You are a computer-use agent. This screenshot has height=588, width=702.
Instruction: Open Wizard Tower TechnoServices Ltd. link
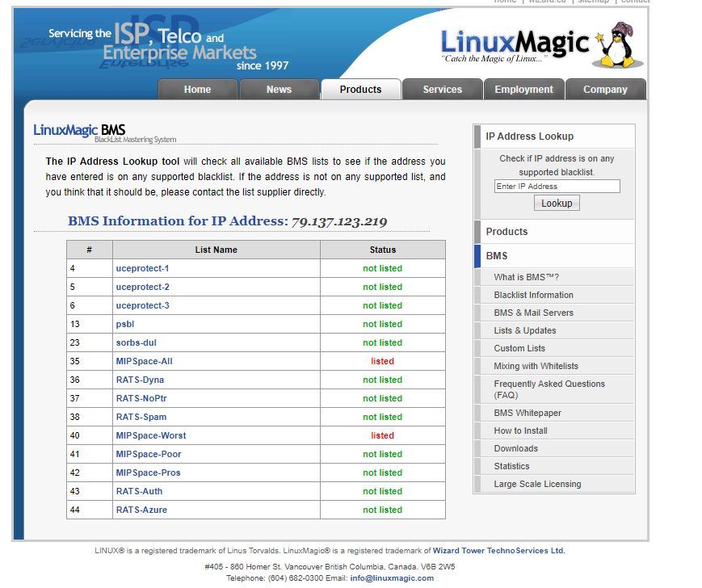pos(498,551)
